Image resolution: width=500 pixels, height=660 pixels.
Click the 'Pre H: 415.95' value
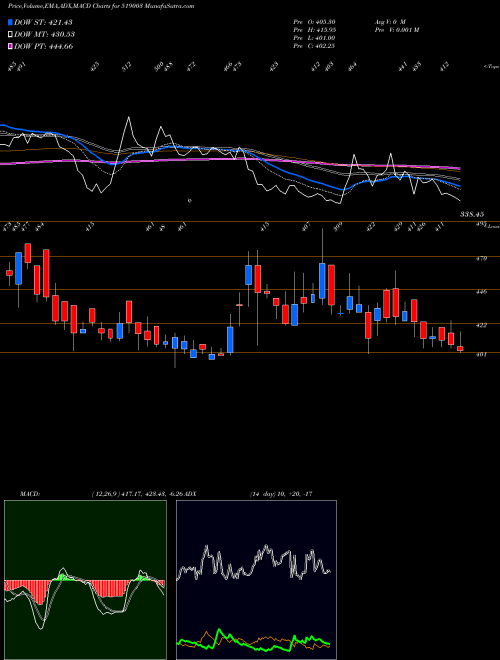click(314, 30)
